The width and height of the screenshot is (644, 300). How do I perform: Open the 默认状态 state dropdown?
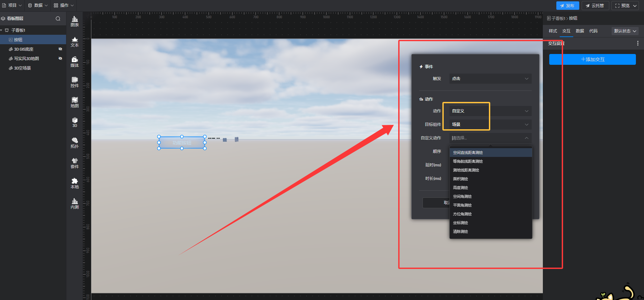point(625,31)
